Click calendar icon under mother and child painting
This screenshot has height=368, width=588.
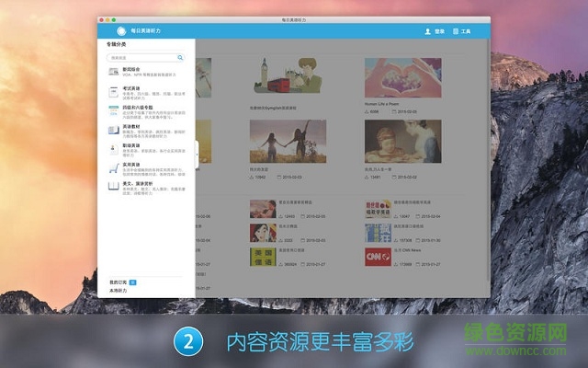coord(394,177)
